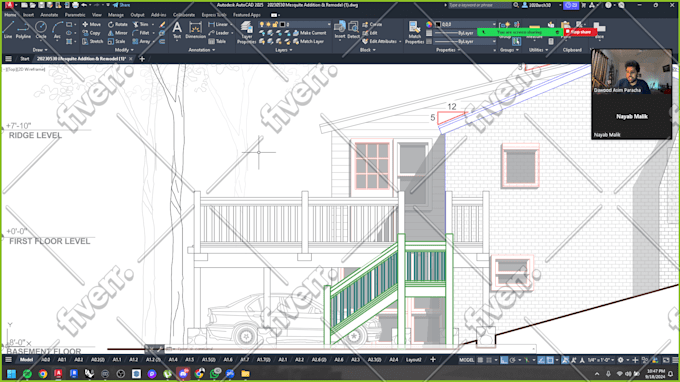
Task: Select the Text annotation tool
Action: pyautogui.click(x=177, y=30)
